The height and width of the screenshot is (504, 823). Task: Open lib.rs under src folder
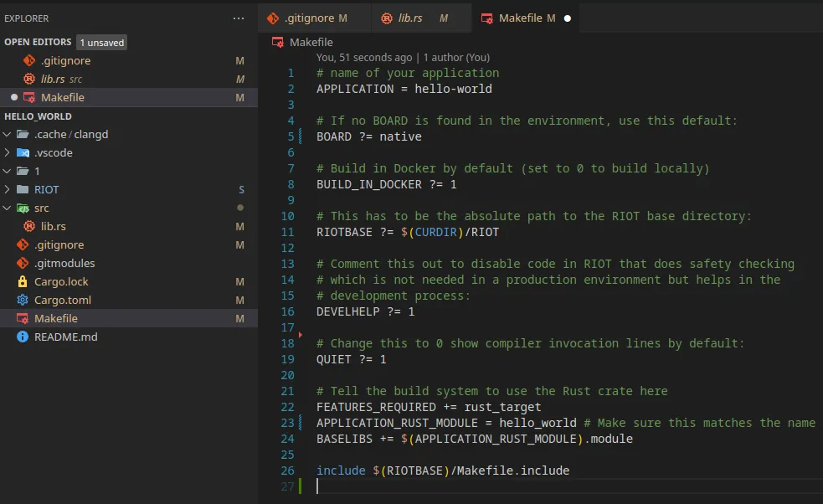click(129, 226)
